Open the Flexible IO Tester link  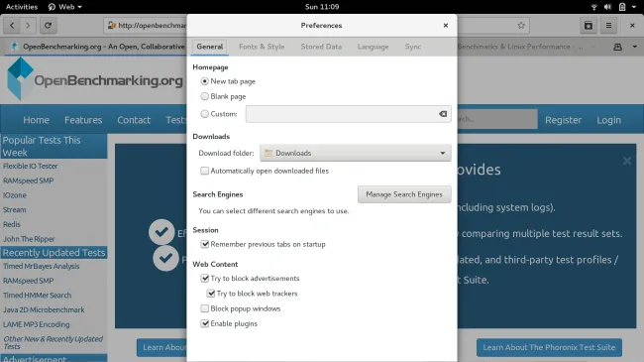click(x=31, y=167)
